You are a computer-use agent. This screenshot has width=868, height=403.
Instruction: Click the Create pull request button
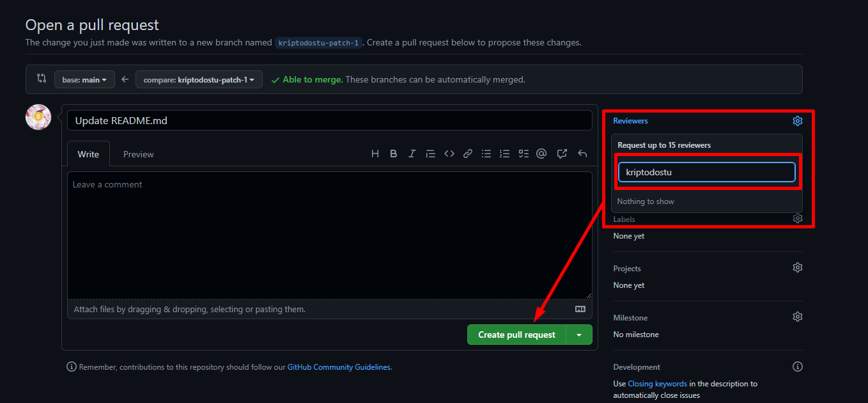[x=516, y=335]
